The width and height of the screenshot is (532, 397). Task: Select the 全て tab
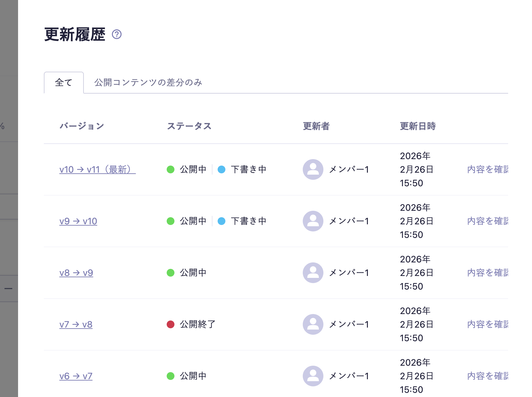point(64,83)
